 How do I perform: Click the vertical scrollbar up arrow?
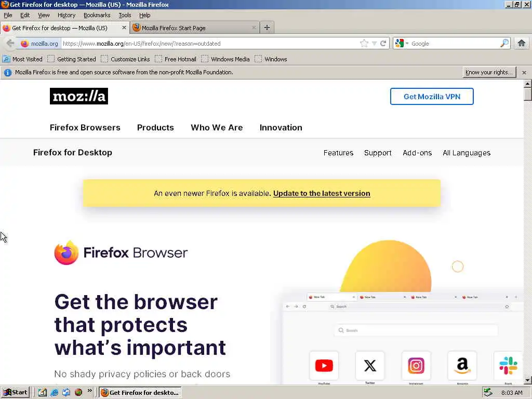[x=528, y=84]
